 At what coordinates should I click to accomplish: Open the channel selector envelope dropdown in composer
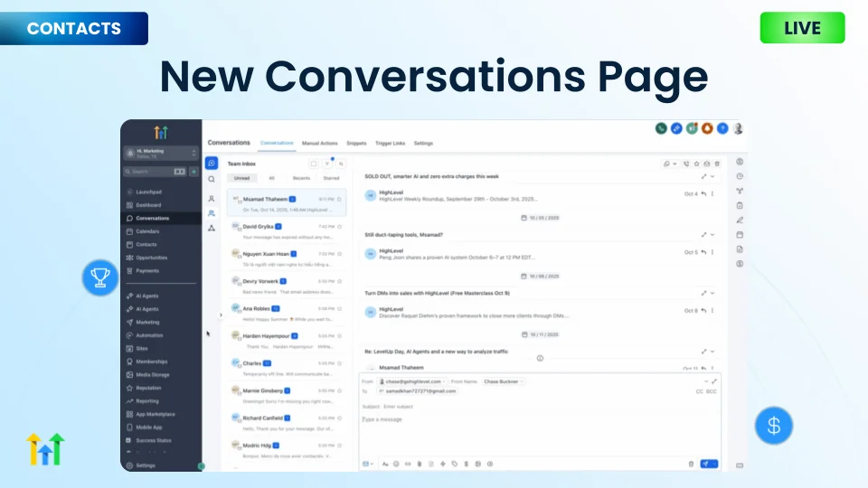pos(368,465)
